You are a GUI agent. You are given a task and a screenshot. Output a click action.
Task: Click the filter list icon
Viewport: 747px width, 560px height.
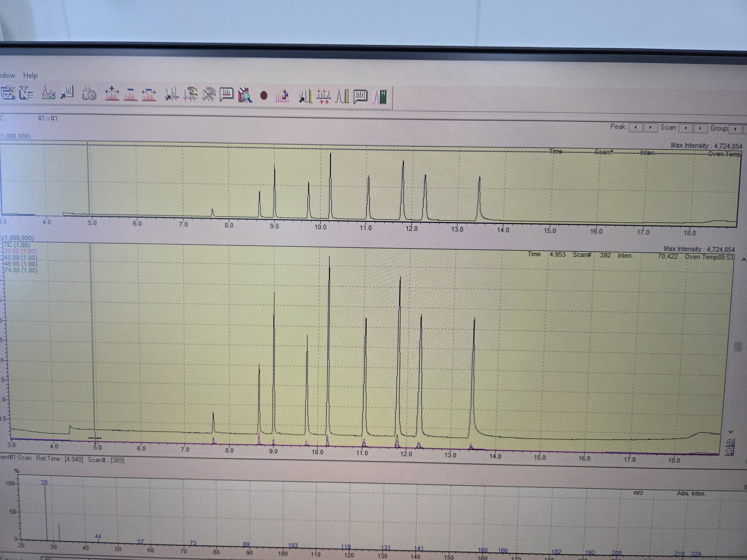pyautogui.click(x=26, y=93)
